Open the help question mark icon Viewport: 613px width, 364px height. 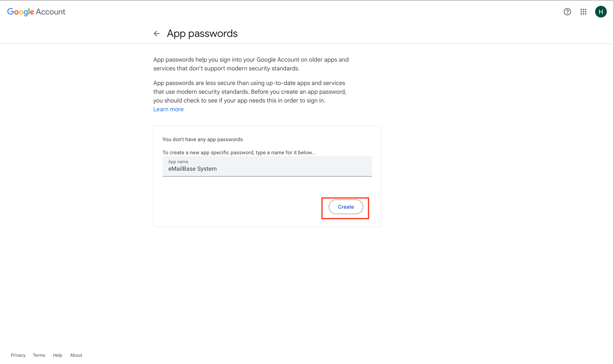pos(567,12)
